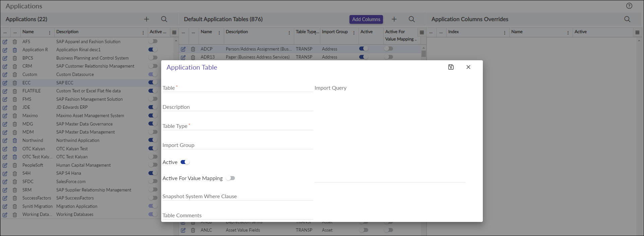Open column menu of Overrides grid
Viewport: 644px width, 236px height.
(637, 32)
